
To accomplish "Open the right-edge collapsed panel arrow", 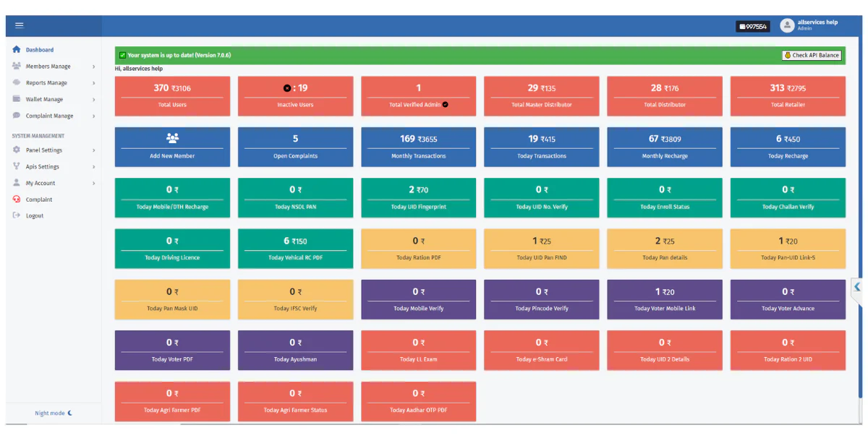I will point(857,287).
